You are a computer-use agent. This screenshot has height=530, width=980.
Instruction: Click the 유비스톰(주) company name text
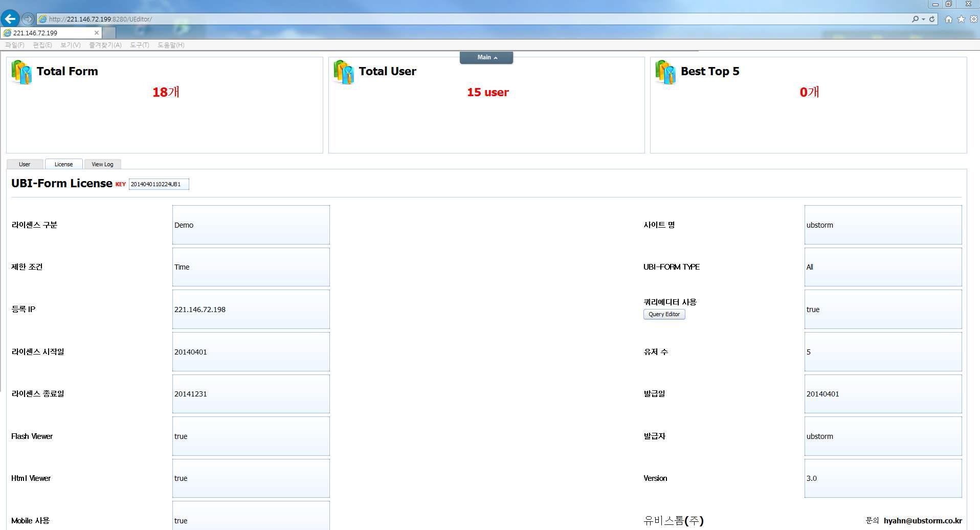pos(674,521)
